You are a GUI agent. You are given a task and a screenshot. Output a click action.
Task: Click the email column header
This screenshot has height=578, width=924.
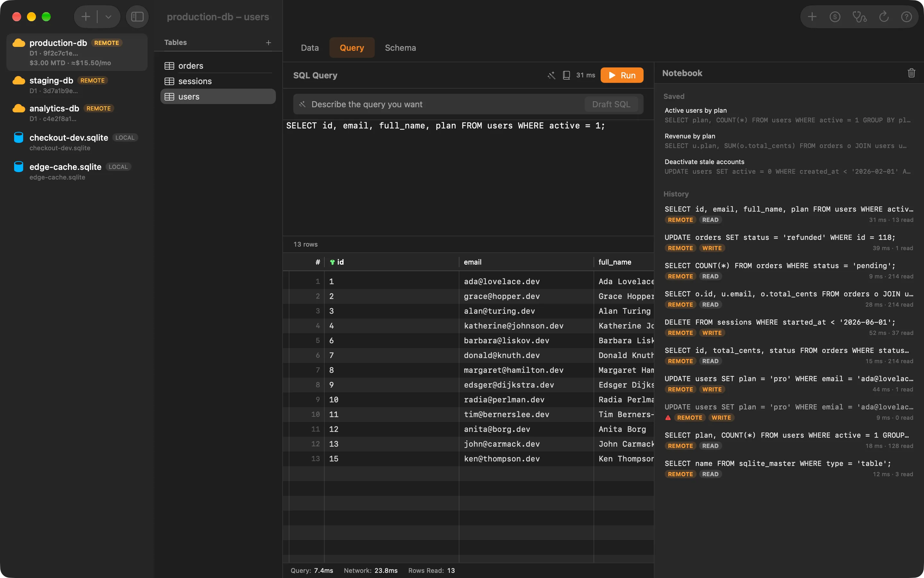click(x=526, y=262)
